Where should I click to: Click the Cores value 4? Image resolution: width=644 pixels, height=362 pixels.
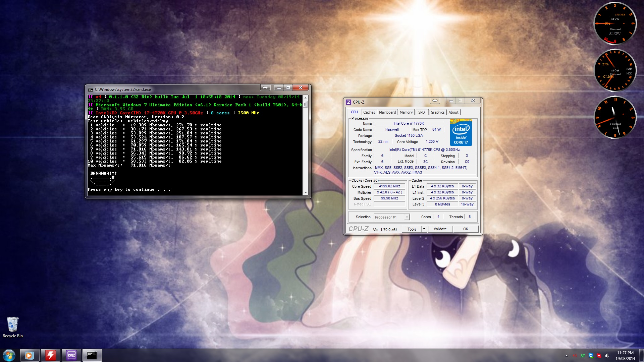tap(438, 217)
